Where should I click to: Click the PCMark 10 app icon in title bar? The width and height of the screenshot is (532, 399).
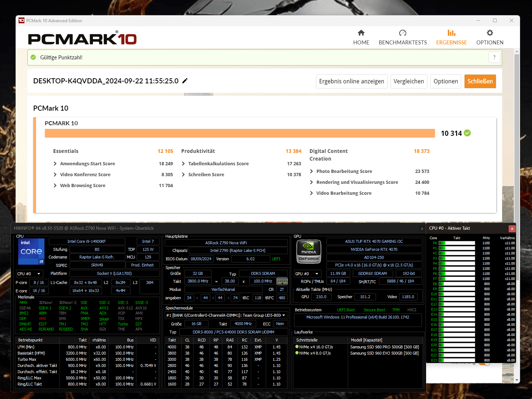[x=21, y=20]
